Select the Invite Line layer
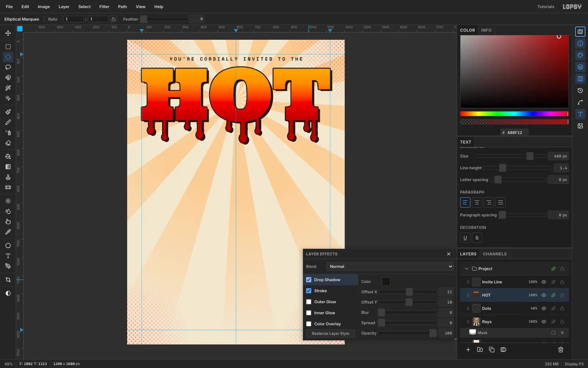 coord(514,282)
